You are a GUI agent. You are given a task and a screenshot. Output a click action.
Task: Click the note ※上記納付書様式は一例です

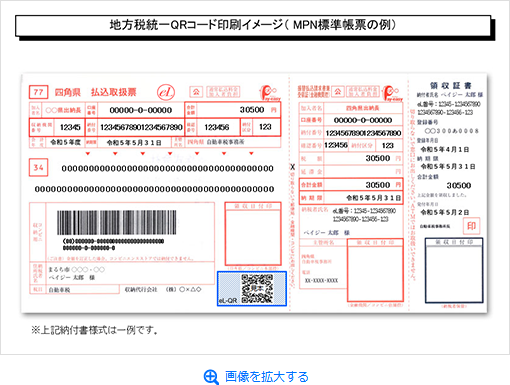[x=95, y=330]
